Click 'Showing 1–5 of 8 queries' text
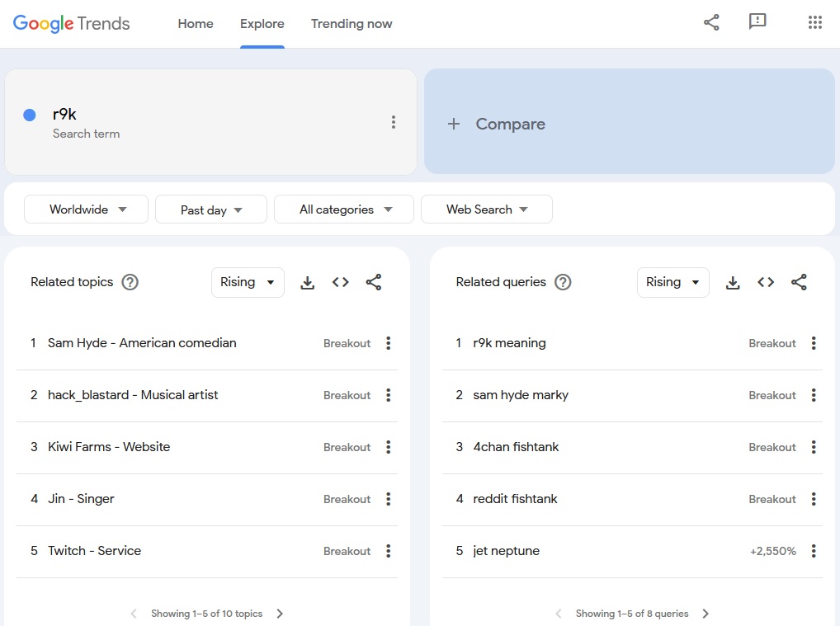The image size is (840, 626). (x=632, y=614)
